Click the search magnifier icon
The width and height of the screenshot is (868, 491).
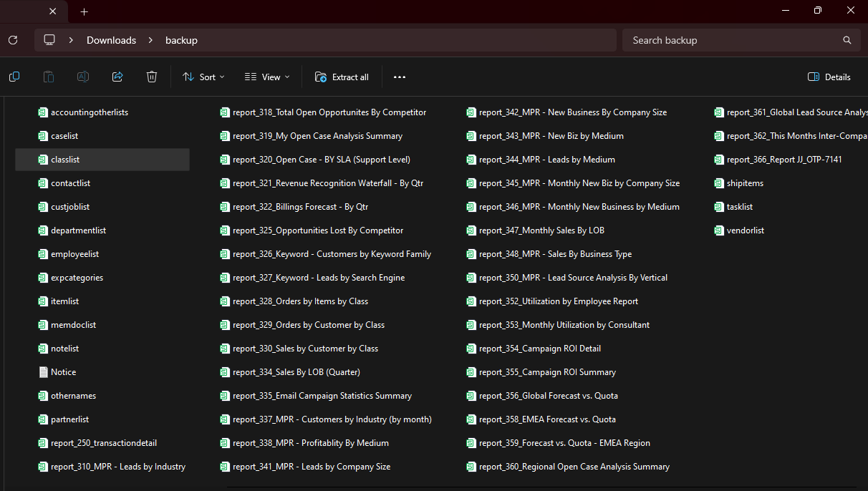[x=847, y=40]
